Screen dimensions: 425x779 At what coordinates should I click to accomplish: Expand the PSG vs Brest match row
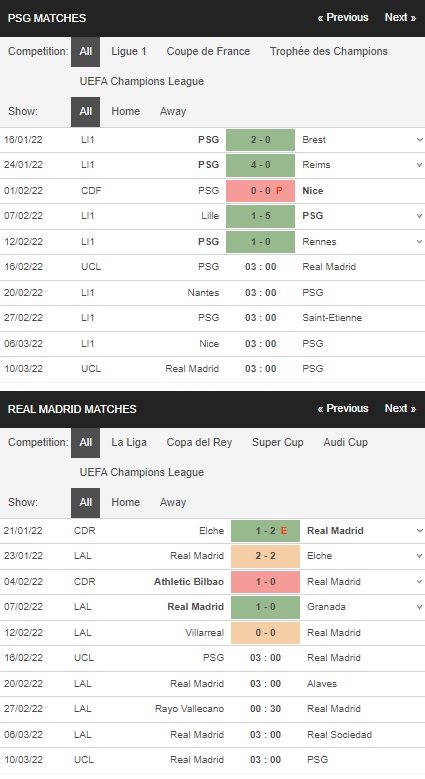pyautogui.click(x=420, y=140)
